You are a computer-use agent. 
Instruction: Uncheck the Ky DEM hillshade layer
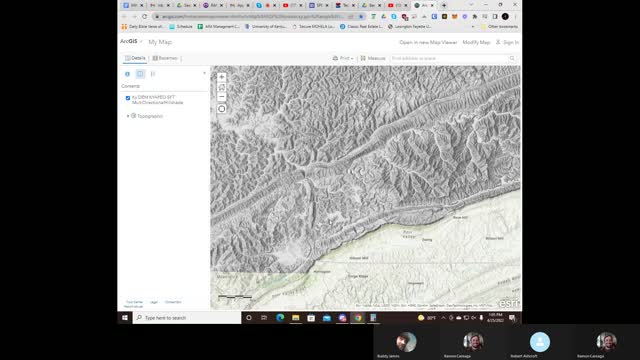coord(128,98)
